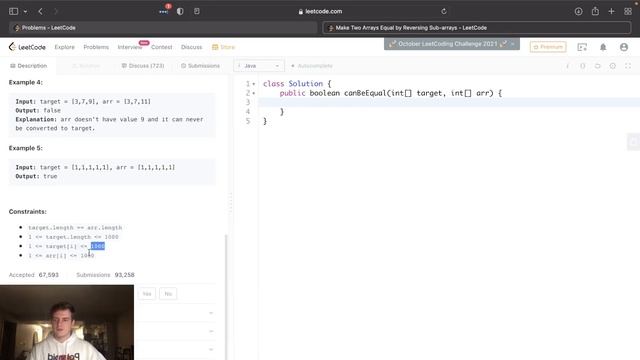Open a new tab with plus
Image resolution: width=640 pixels, height=360 pixels.
[611, 11]
